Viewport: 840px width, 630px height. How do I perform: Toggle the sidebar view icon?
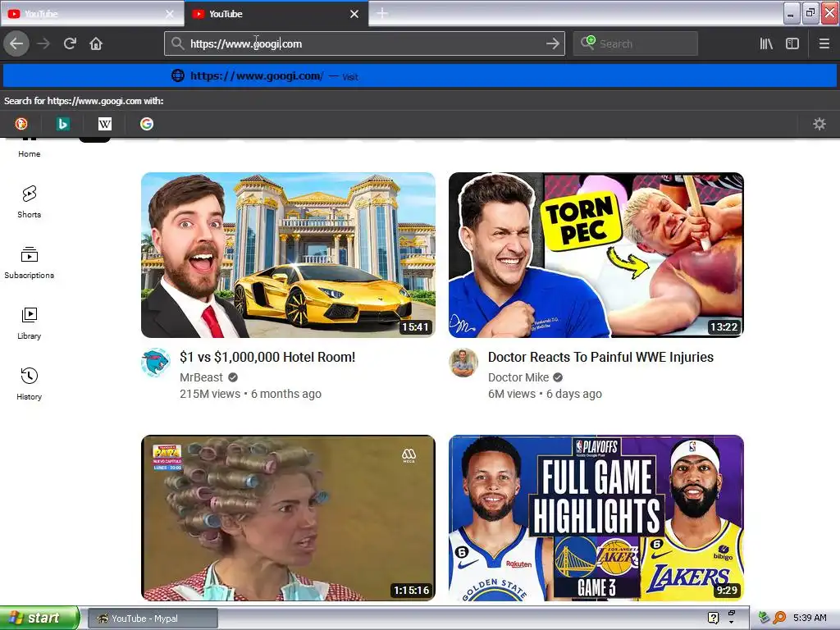pos(792,43)
